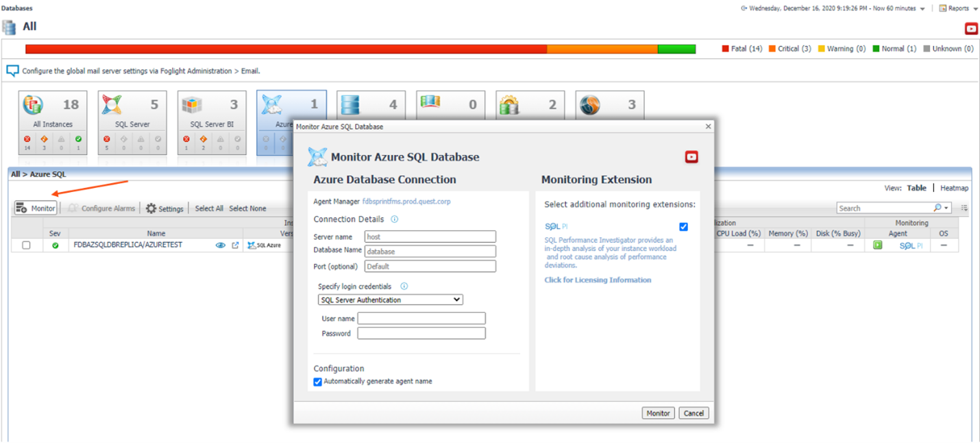Image resolution: width=980 pixels, height=443 pixels.
Task: Open the Reports menu
Action: coord(958,8)
